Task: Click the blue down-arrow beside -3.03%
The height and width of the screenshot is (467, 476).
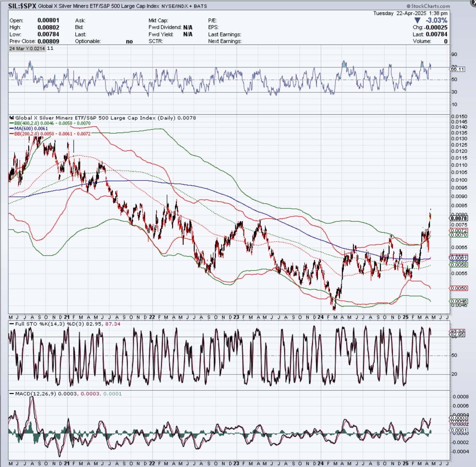Action: (x=417, y=21)
